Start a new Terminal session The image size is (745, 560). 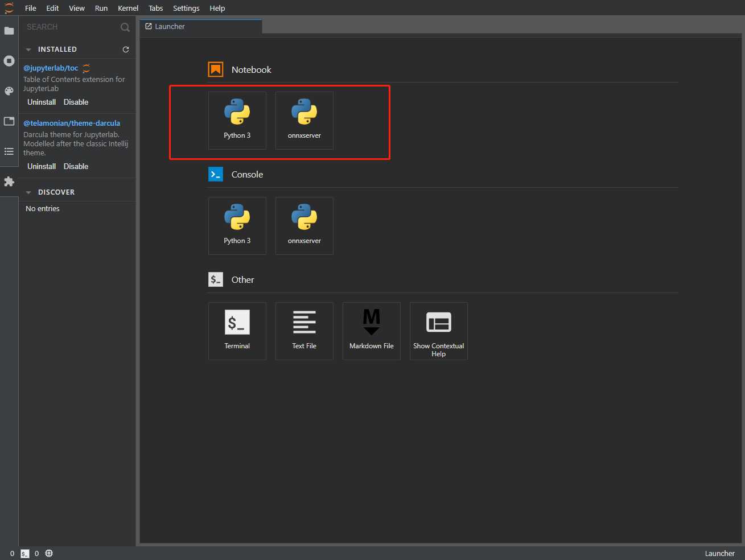[x=237, y=331]
